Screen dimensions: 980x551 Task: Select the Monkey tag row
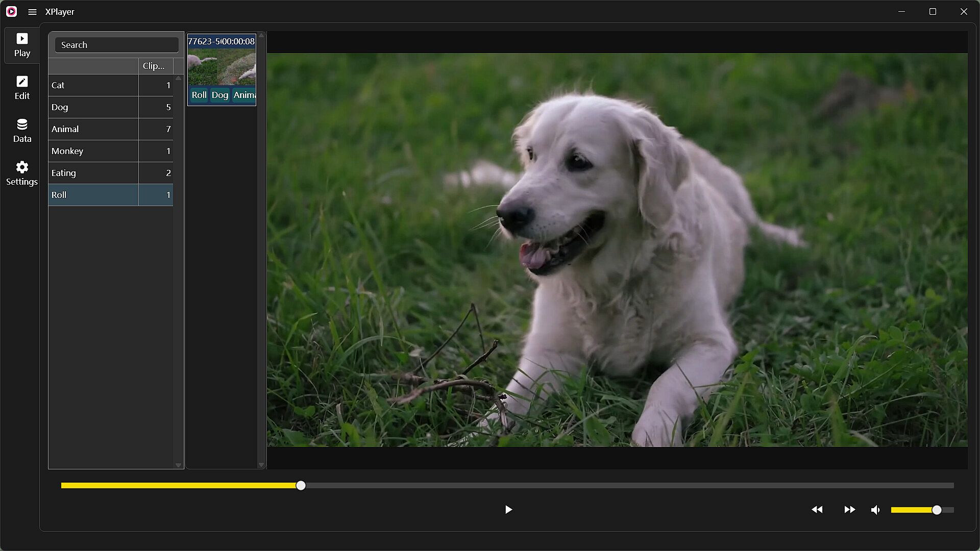tap(93, 151)
